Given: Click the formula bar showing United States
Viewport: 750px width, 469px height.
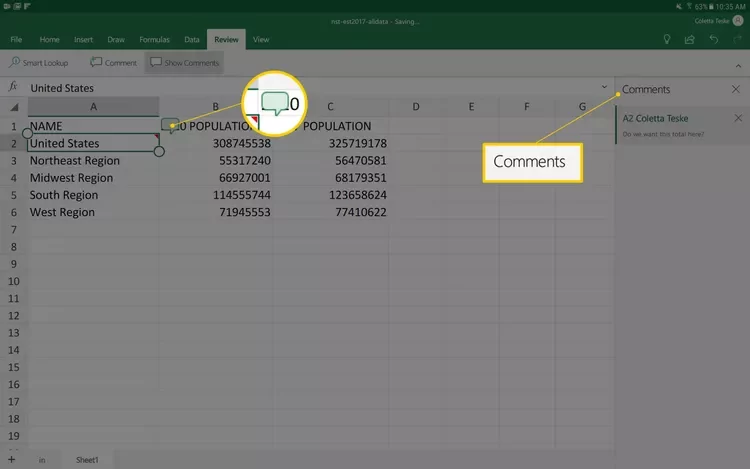Looking at the screenshot, I should click(x=300, y=87).
